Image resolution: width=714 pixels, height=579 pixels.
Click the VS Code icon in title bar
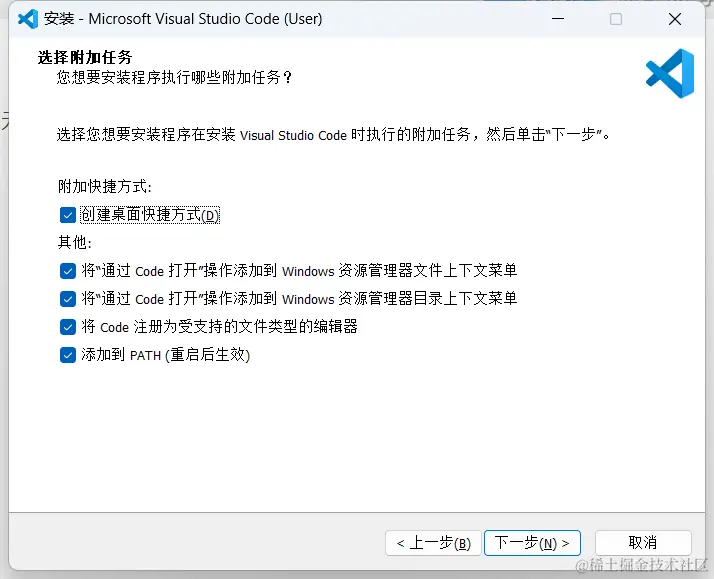[28, 19]
